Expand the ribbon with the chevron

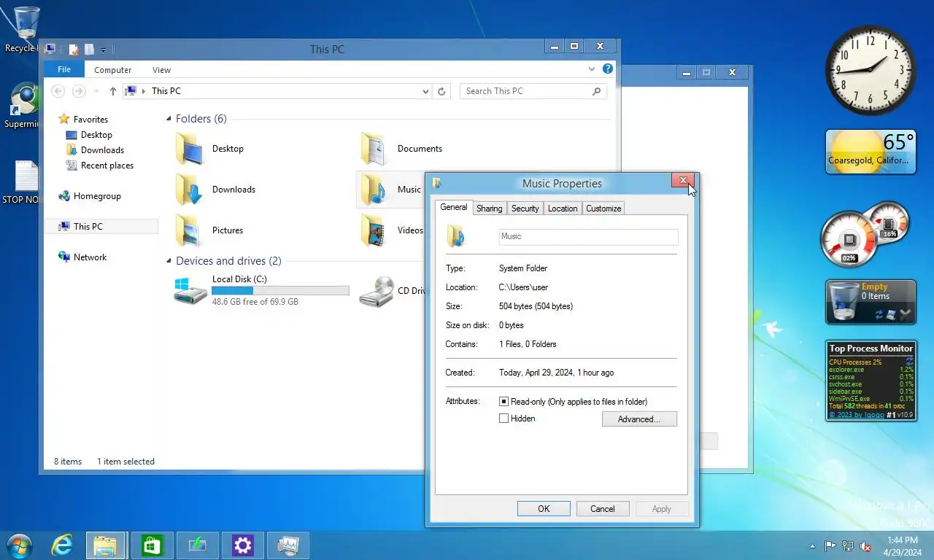[592, 69]
